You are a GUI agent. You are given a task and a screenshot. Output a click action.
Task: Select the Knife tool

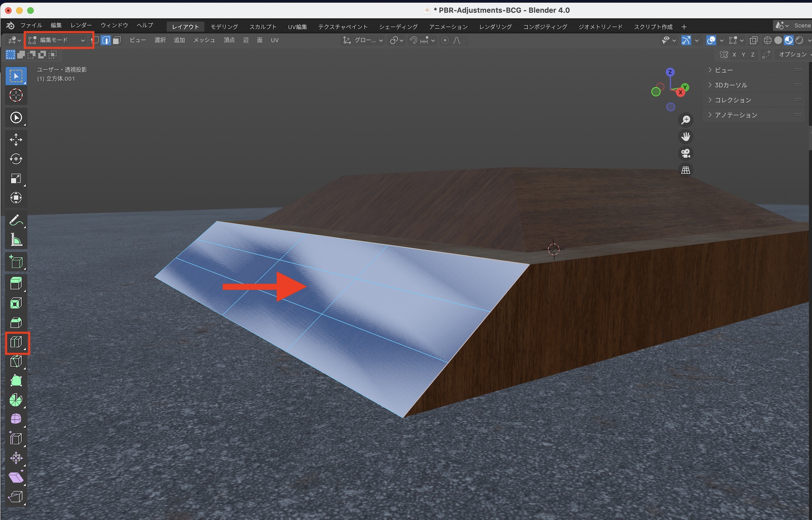pyautogui.click(x=16, y=361)
